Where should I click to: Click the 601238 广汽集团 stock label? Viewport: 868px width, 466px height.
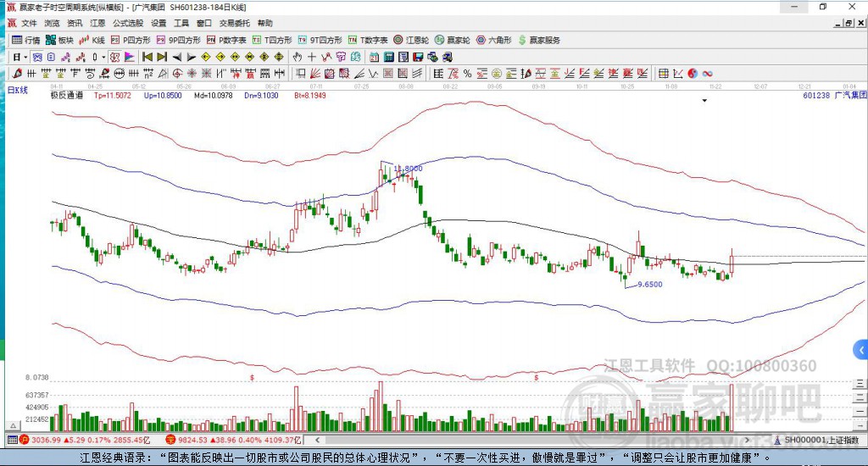pos(834,96)
